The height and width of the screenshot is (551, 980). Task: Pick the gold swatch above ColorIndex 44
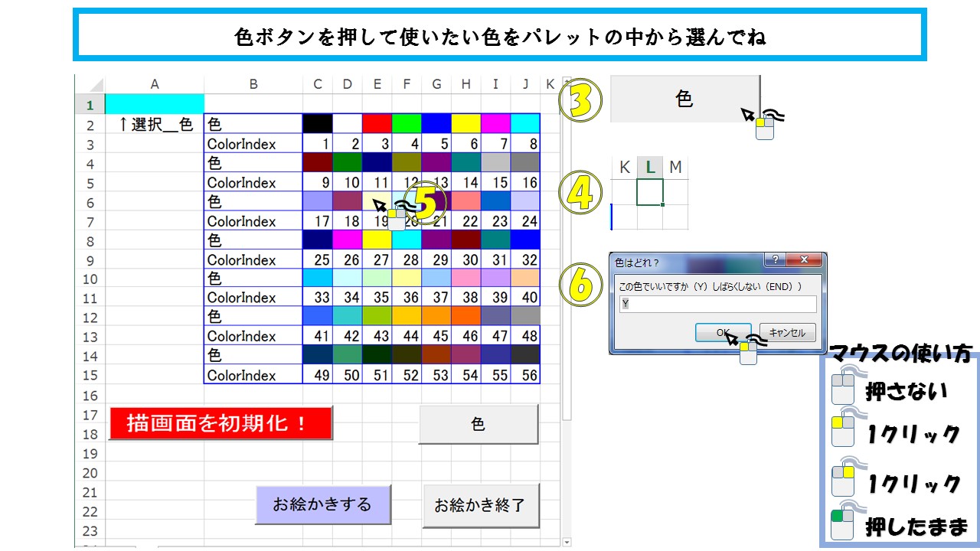click(407, 316)
